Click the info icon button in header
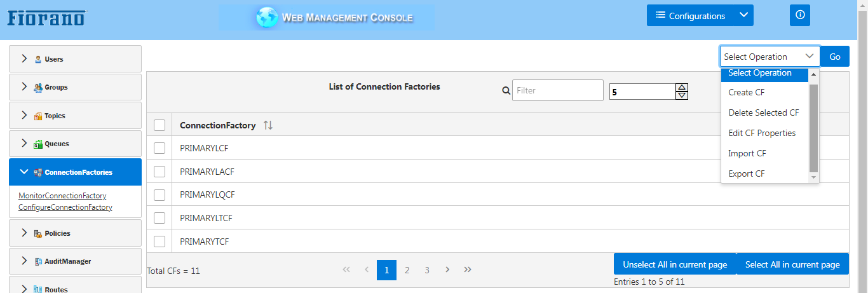 click(x=800, y=15)
